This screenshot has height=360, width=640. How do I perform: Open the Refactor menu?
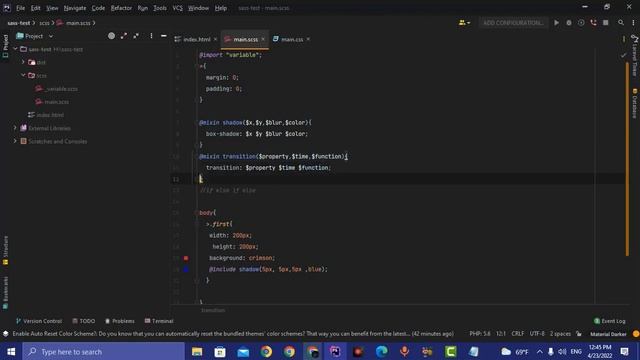coord(121,8)
